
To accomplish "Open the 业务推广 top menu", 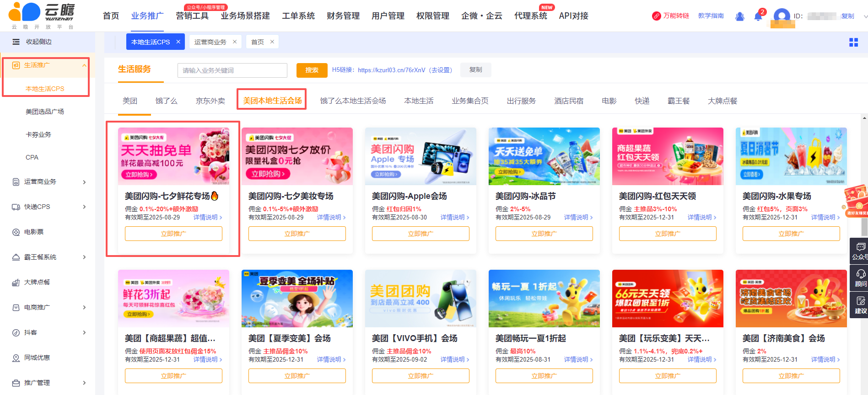I will click(147, 16).
